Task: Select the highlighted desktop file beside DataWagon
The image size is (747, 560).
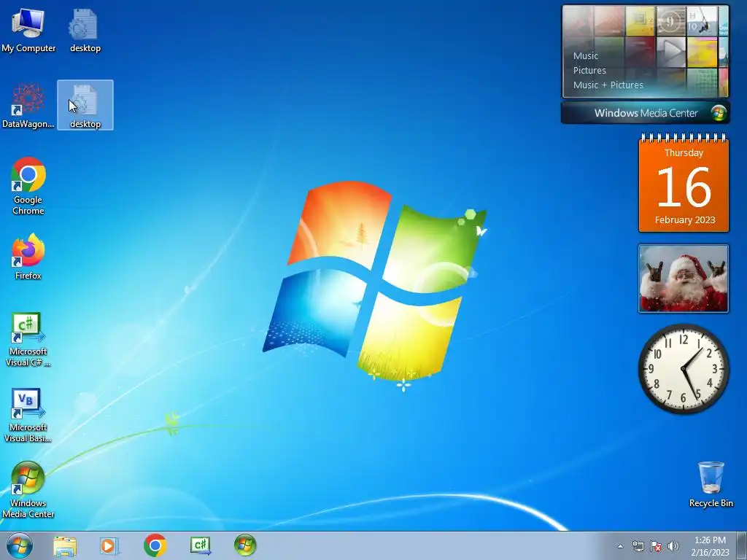Action: (85, 105)
